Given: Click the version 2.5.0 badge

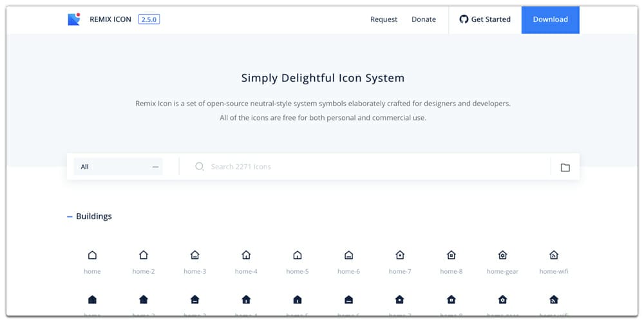Looking at the screenshot, I should pyautogui.click(x=149, y=19).
